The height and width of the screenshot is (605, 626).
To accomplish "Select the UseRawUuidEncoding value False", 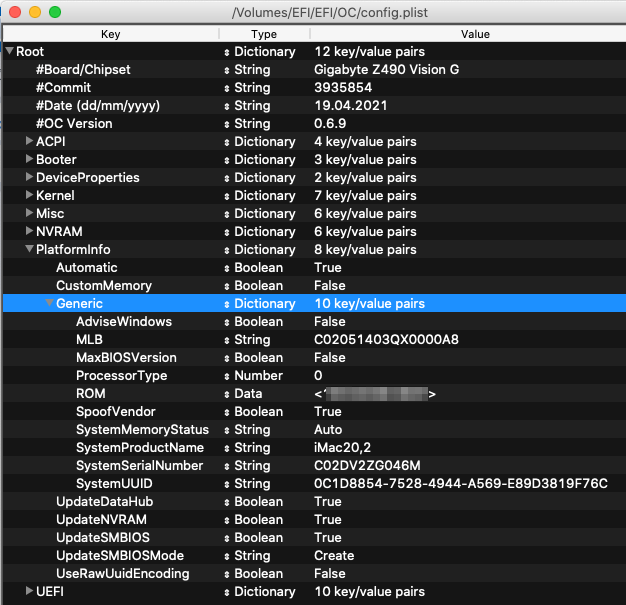I will pos(330,573).
